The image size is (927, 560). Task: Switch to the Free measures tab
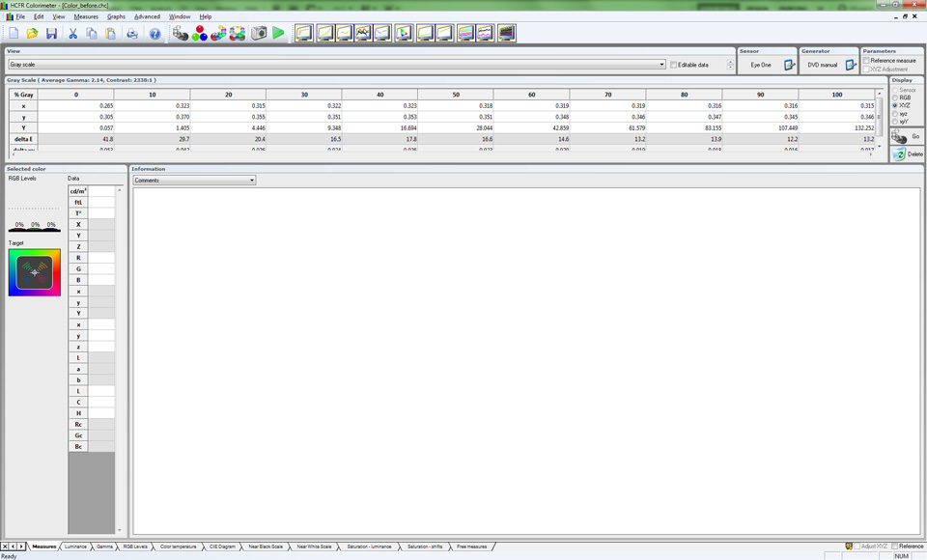click(472, 546)
